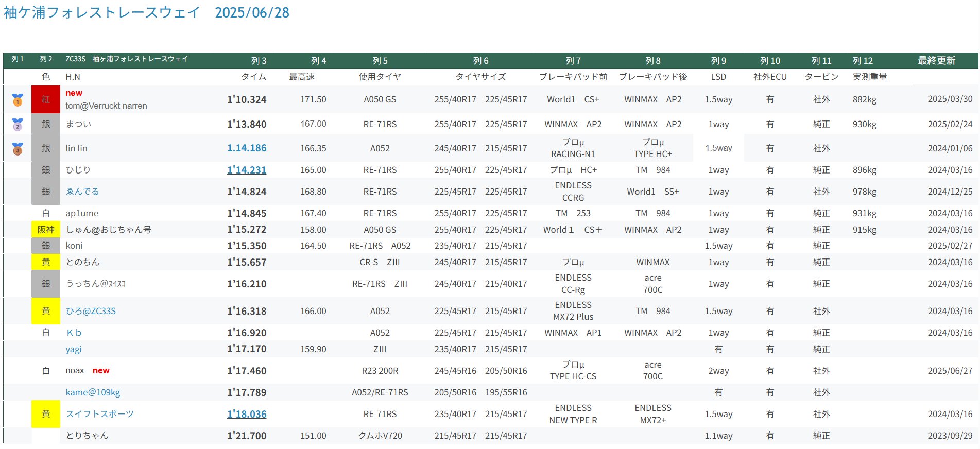Click the red new label above tom
Image resolution: width=980 pixels, height=449 pixels.
(x=74, y=93)
